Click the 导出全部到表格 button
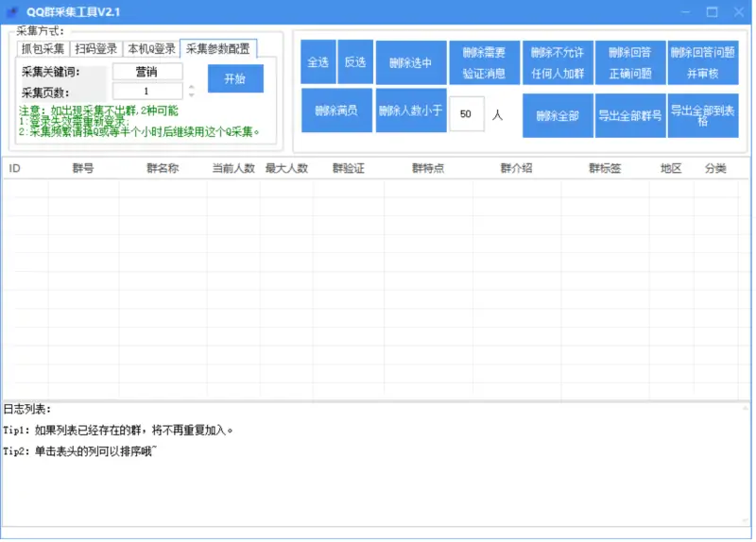This screenshot has width=756, height=542. (x=703, y=116)
